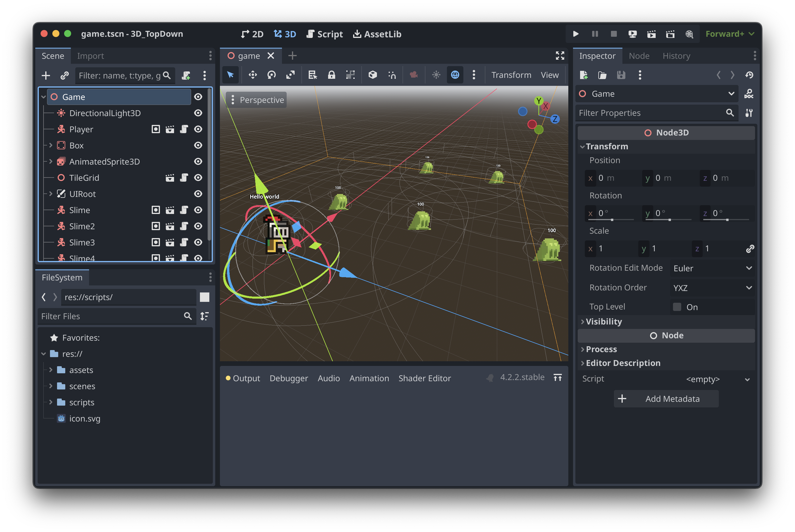The image size is (795, 532).
Task: Lock the selected node with padlock icon
Action: pyautogui.click(x=332, y=75)
